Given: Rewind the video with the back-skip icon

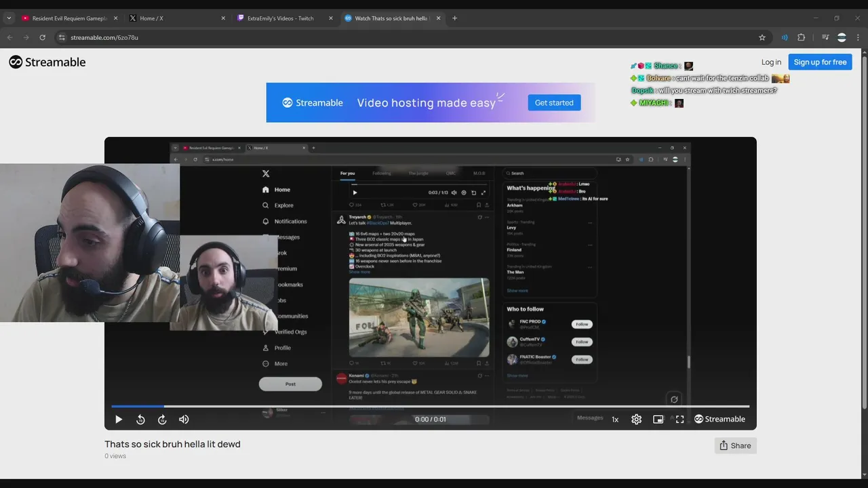Looking at the screenshot, I should pyautogui.click(x=140, y=420).
